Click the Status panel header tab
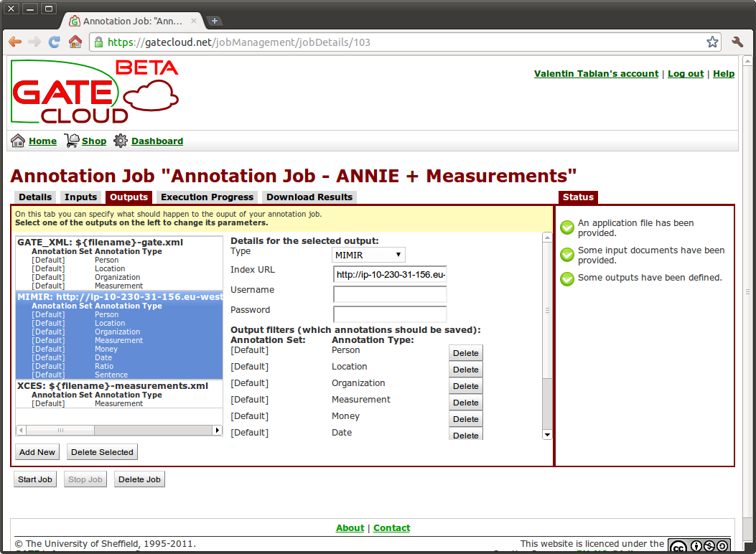 coord(578,197)
